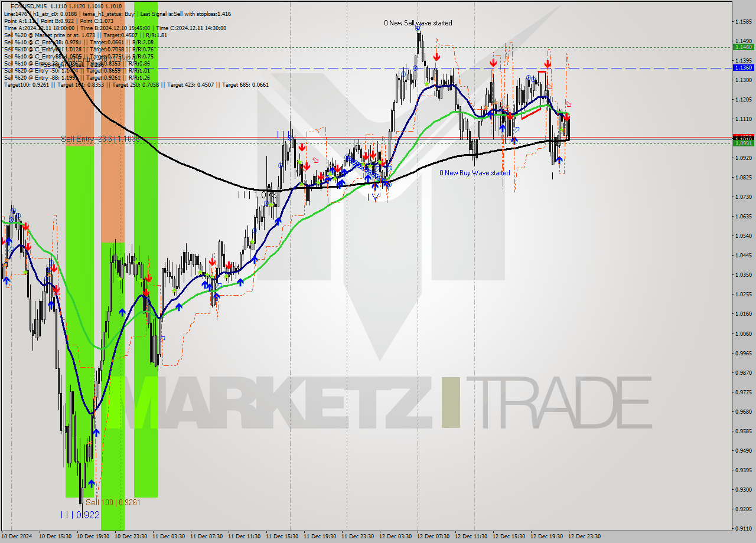The image size is (756, 543).
Task: Click the 1.1300 price axis label
Action: coord(743,80)
